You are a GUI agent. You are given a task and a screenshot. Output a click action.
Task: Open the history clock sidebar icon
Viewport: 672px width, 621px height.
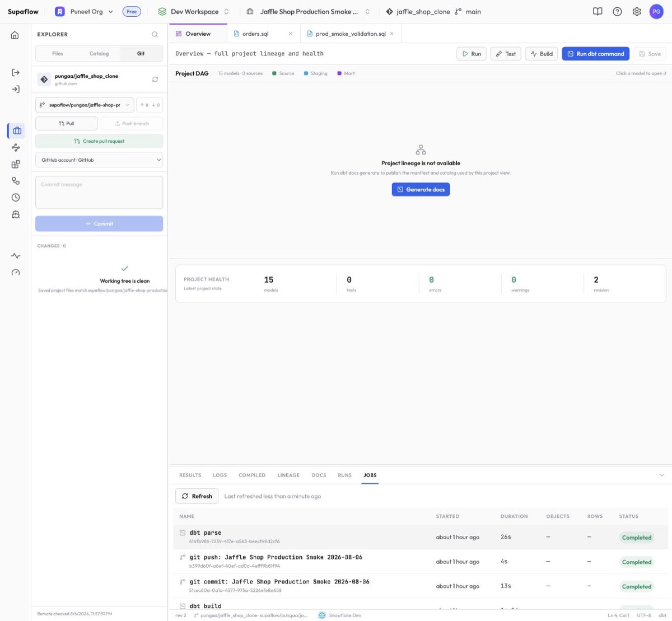(16, 198)
